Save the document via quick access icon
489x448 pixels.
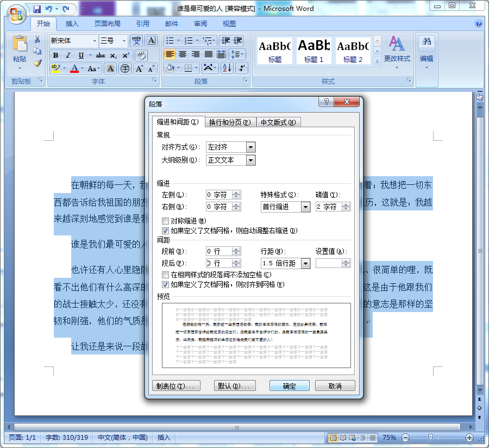(x=37, y=9)
